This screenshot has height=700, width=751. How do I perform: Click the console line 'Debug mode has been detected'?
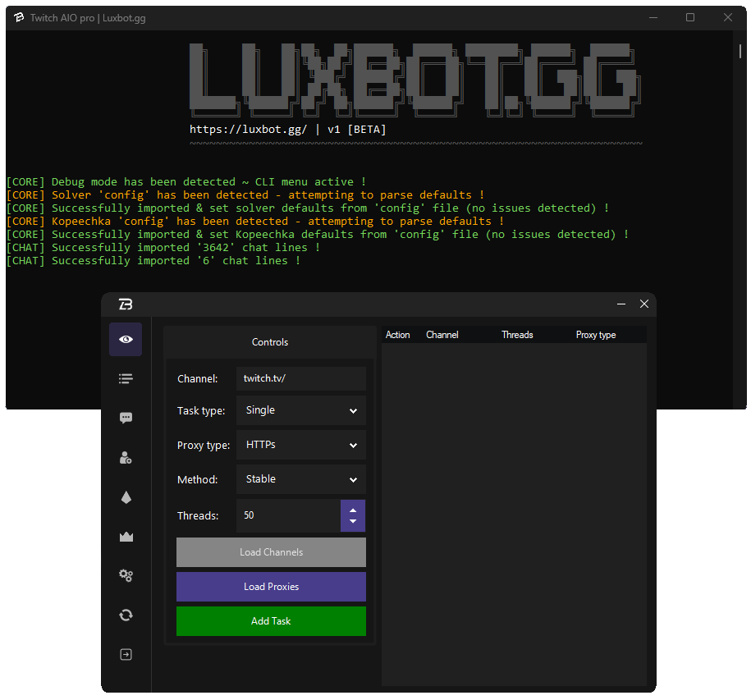[186, 182]
